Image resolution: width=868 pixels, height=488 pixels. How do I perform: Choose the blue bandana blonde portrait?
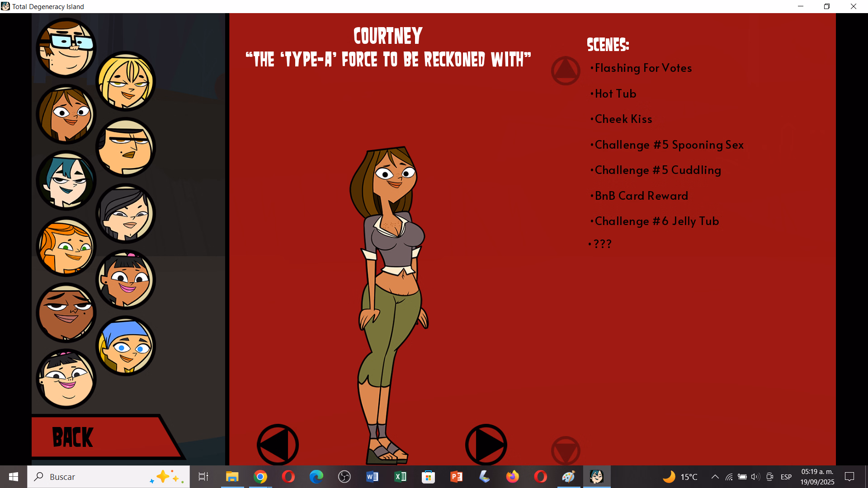pos(126,346)
